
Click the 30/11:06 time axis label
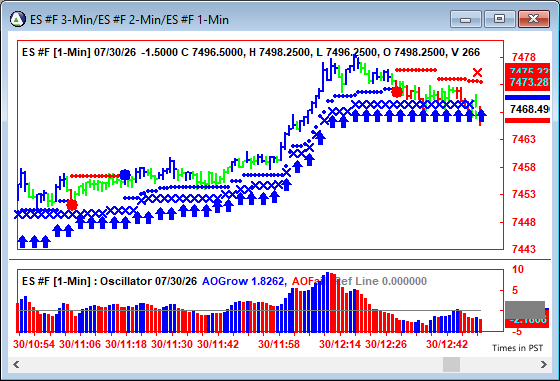(x=80, y=344)
